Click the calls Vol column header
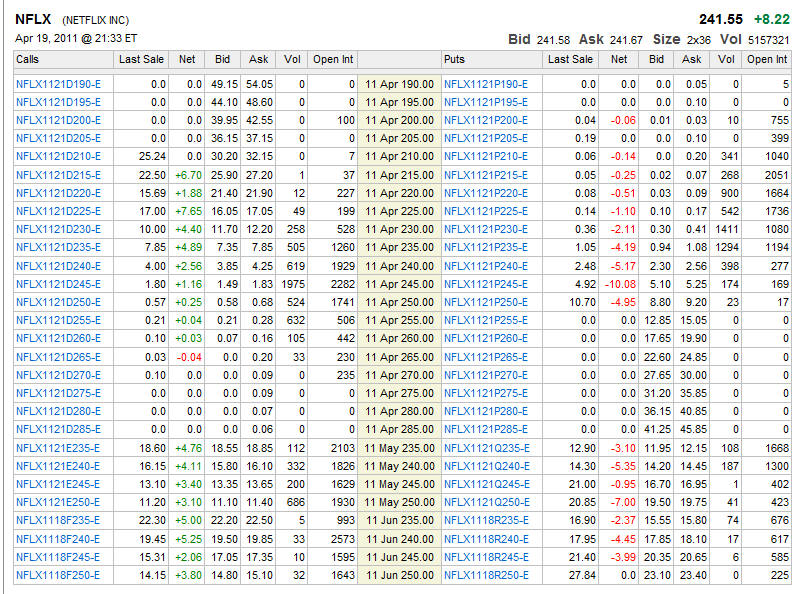799x594 pixels. pyautogui.click(x=292, y=60)
